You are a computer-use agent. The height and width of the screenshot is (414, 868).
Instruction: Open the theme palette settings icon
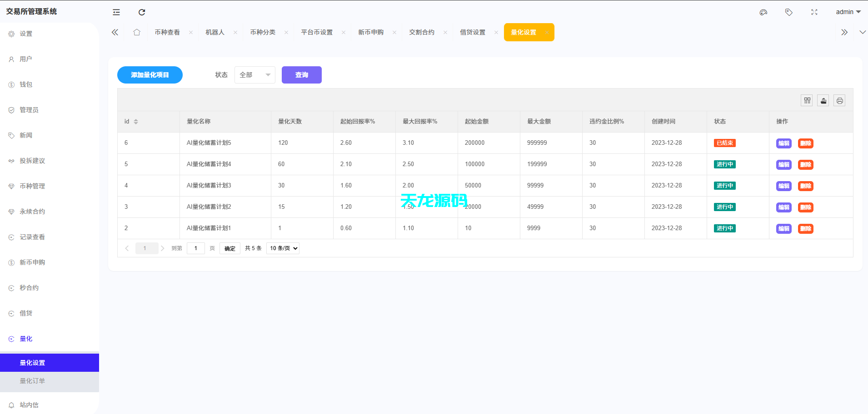763,12
